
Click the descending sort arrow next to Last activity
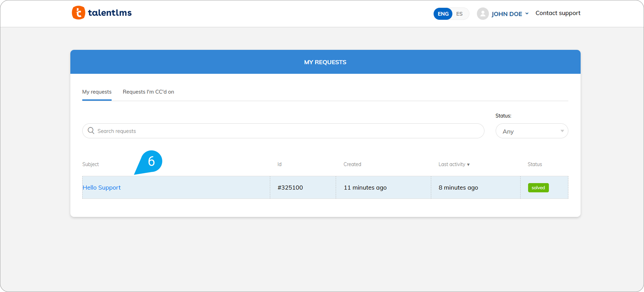coord(469,164)
